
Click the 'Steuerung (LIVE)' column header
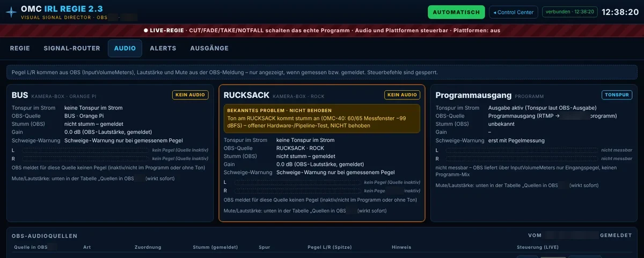pos(538,247)
